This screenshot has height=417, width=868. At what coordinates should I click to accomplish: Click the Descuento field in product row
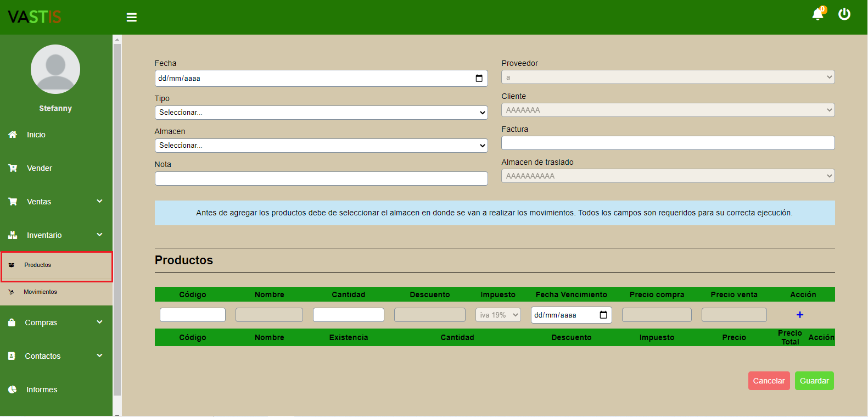pyautogui.click(x=430, y=315)
